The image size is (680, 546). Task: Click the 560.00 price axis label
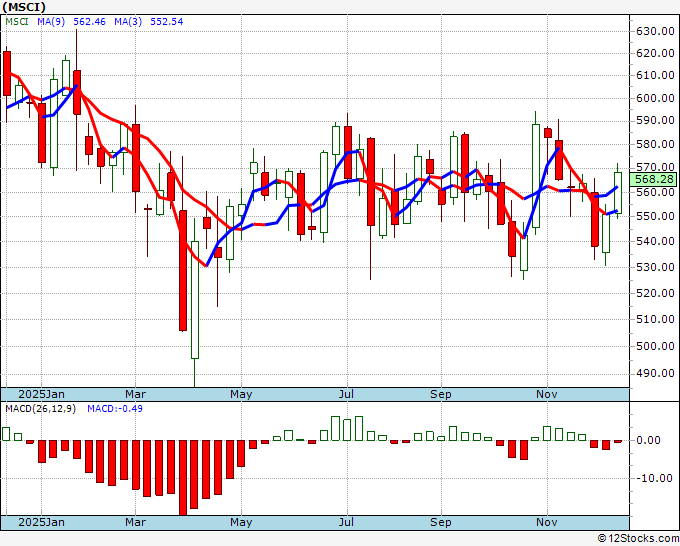coord(655,192)
